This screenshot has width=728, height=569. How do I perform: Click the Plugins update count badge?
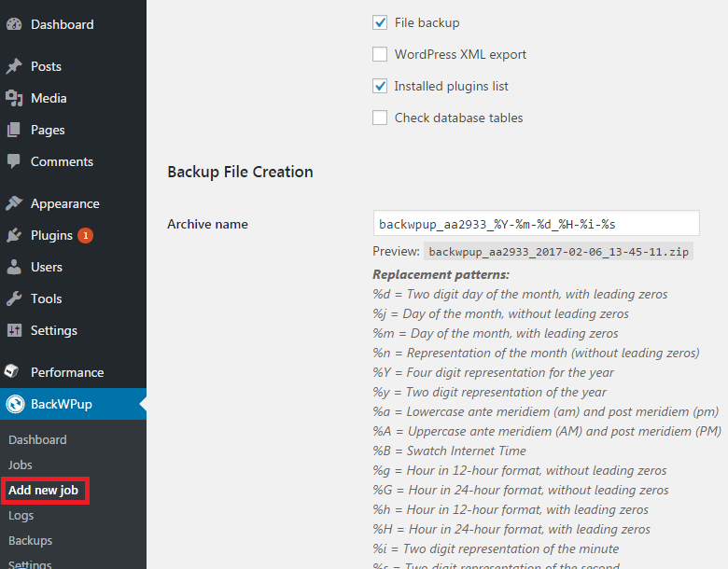coord(86,235)
